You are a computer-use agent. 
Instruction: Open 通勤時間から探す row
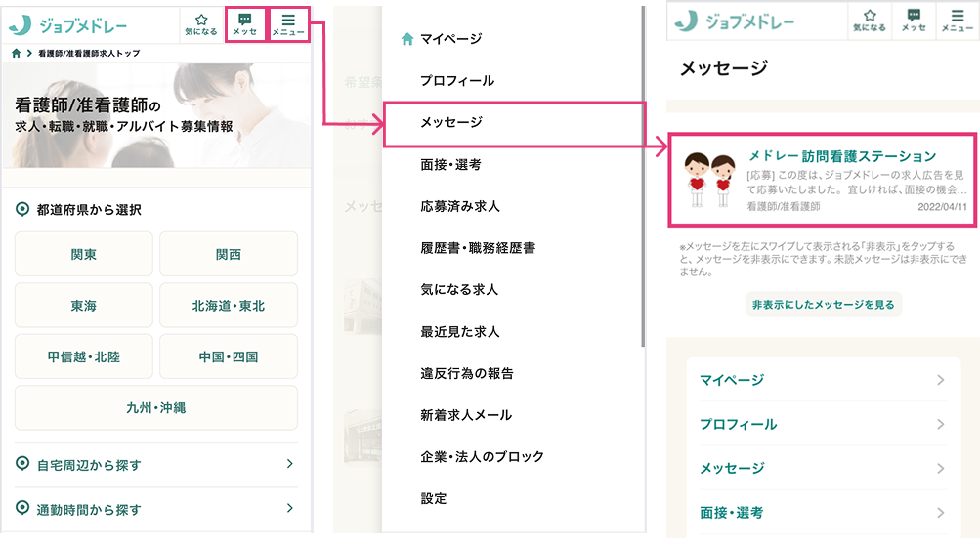[156, 509]
